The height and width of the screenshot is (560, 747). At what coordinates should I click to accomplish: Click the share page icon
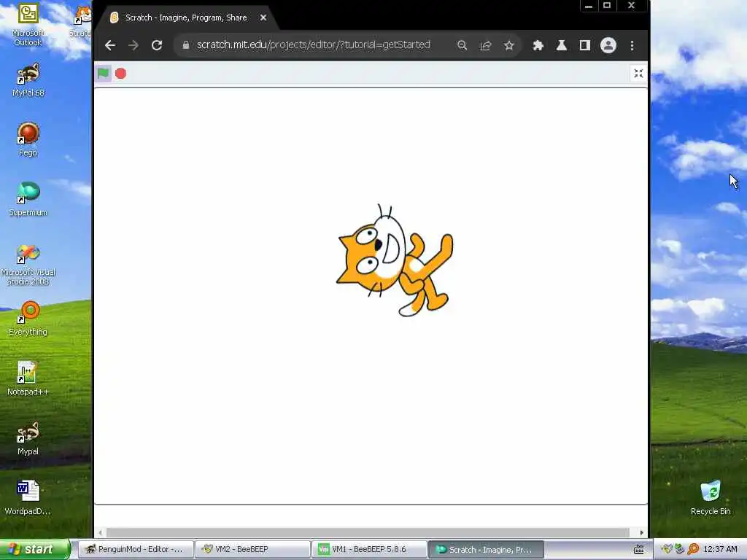[x=485, y=45]
